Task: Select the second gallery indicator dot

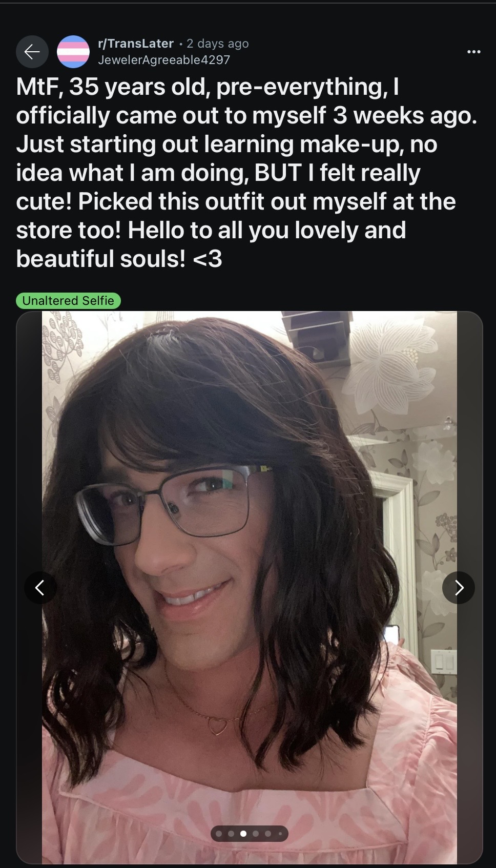Action: point(231,834)
